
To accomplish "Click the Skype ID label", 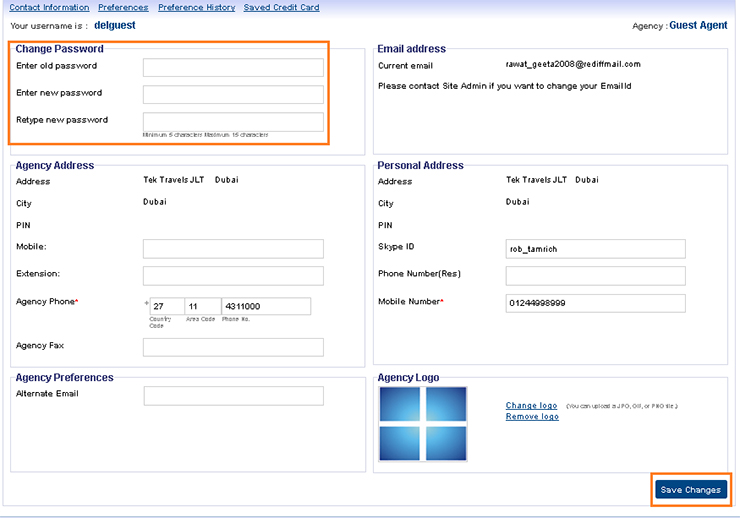I will pyautogui.click(x=396, y=246).
